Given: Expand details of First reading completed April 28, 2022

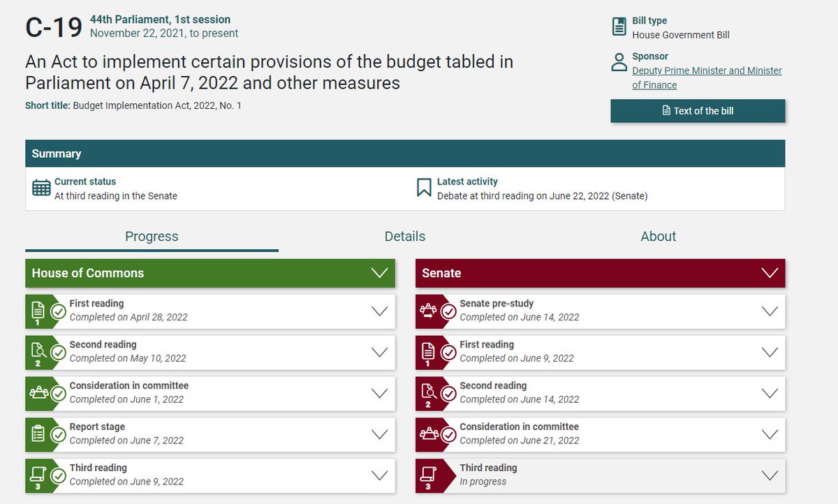Looking at the screenshot, I should [380, 311].
